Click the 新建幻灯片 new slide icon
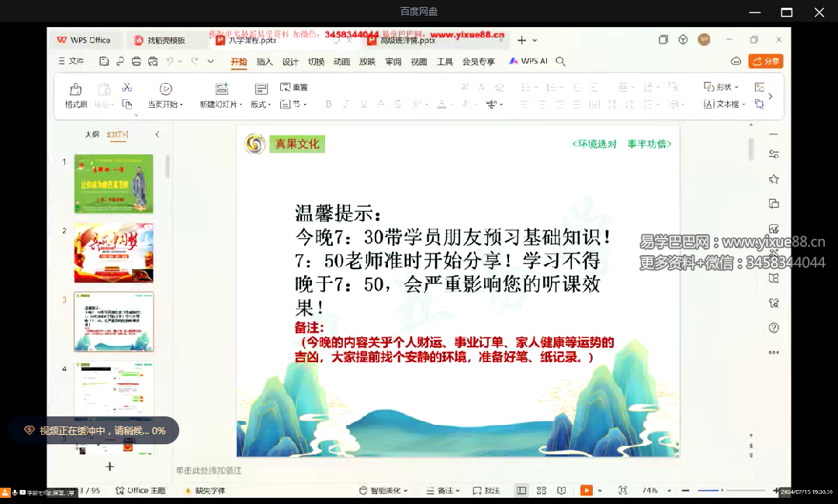Screen dimensions: 838x504 point(223,89)
